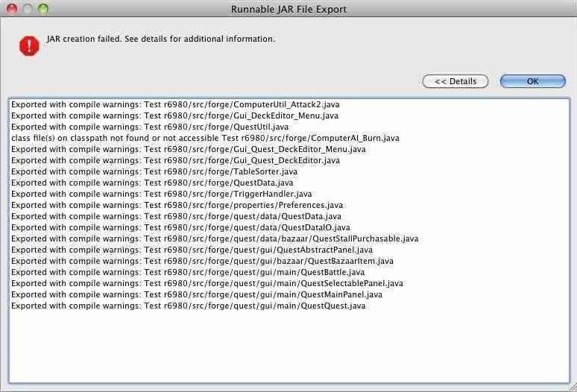Screen dimensions: 577x392
Task: Click the 'JAR creation failed' message text
Action: 160,39
